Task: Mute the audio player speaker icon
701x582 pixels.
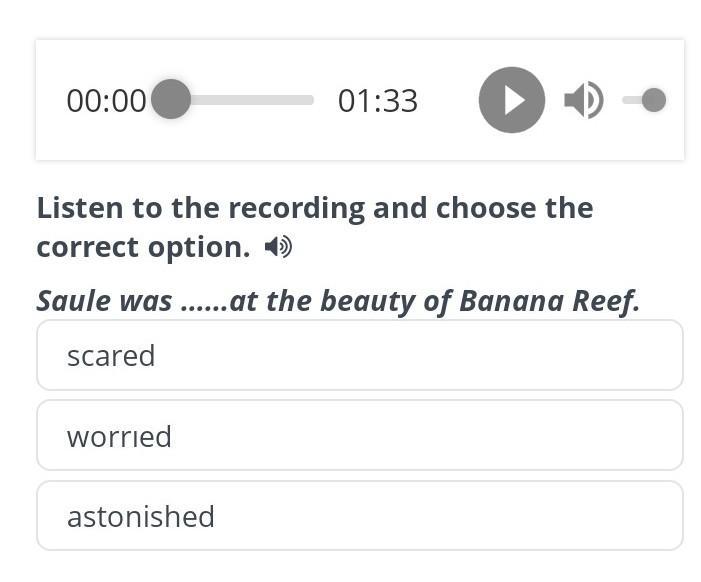Action: click(x=583, y=100)
